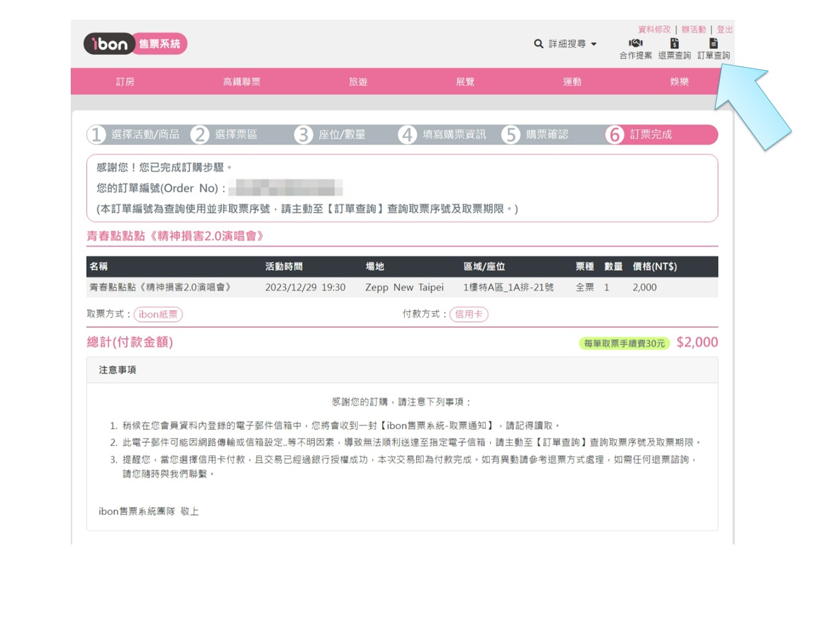The height and width of the screenshot is (630, 840).
Task: Open the 訂房 menu item
Action: tap(125, 81)
